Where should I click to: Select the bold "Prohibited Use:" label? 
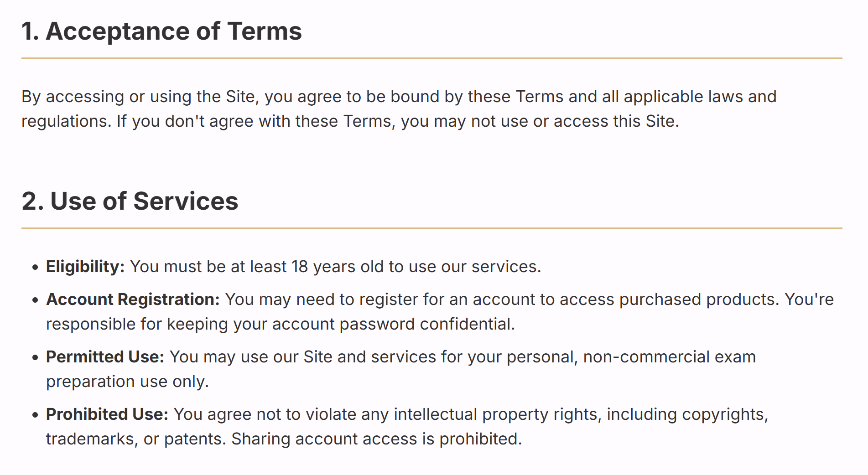(107, 414)
